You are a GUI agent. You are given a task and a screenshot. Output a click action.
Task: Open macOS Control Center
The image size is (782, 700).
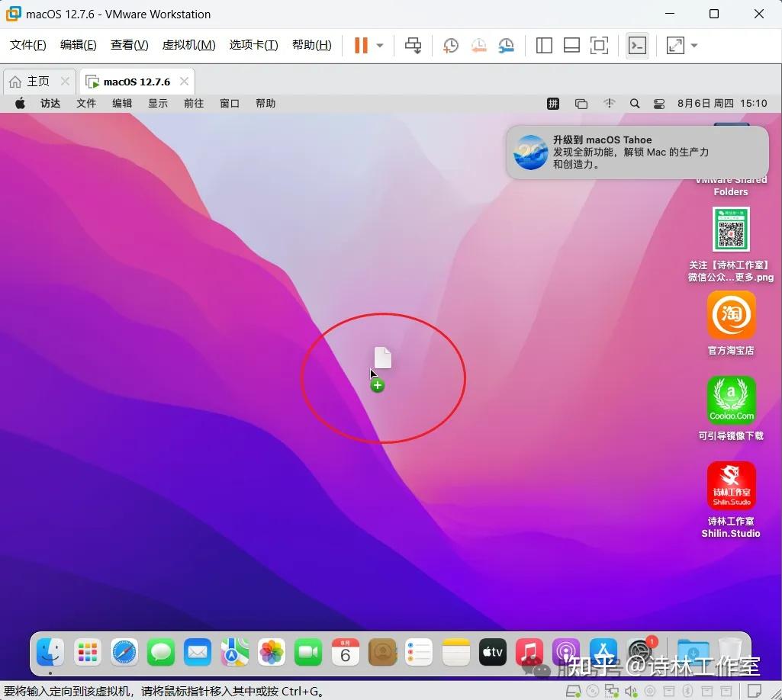pos(659,104)
